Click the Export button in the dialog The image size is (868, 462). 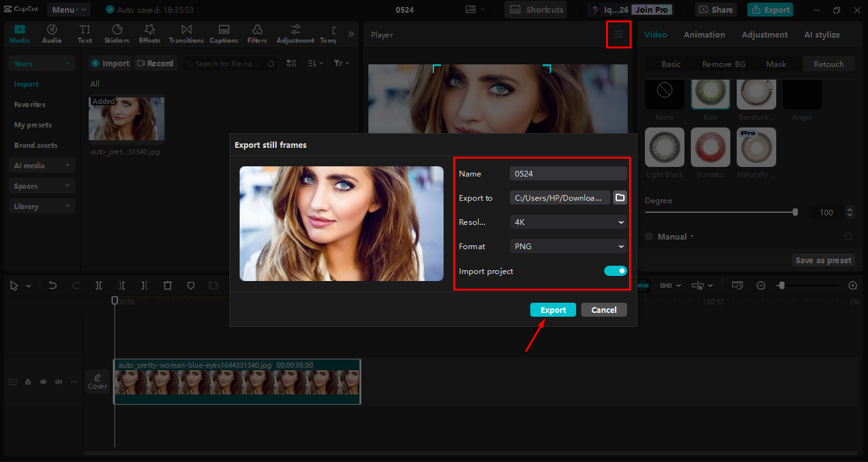pos(553,309)
